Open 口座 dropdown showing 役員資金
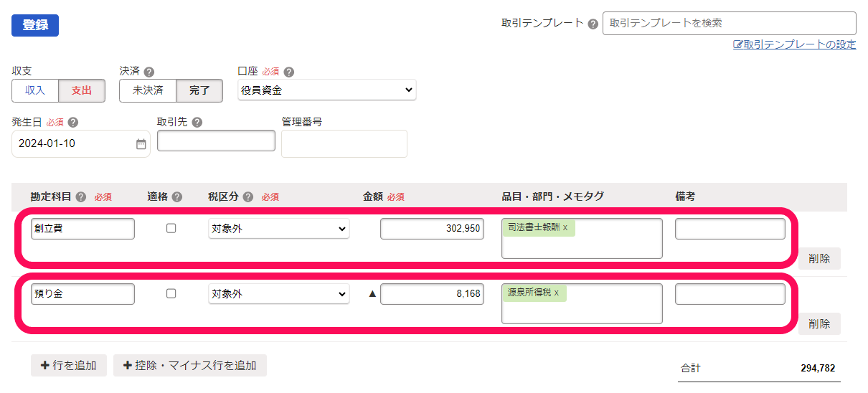Image resolution: width=868 pixels, height=393 pixels. tap(327, 90)
